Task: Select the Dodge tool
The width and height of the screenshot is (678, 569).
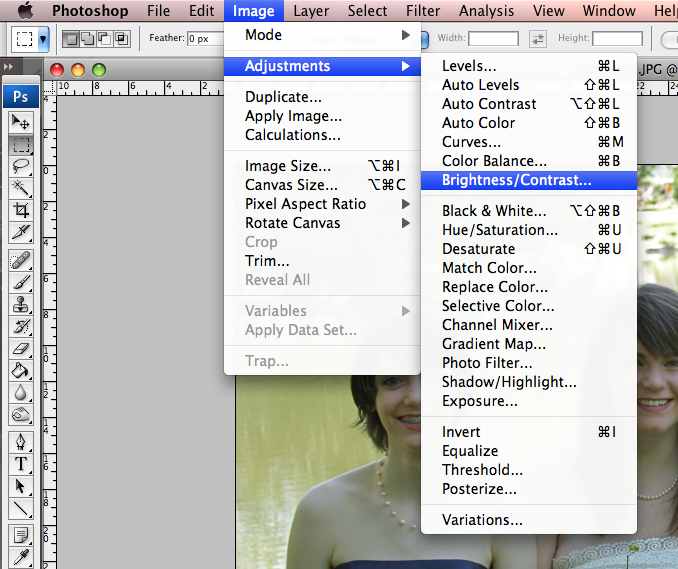Action: coord(20,415)
